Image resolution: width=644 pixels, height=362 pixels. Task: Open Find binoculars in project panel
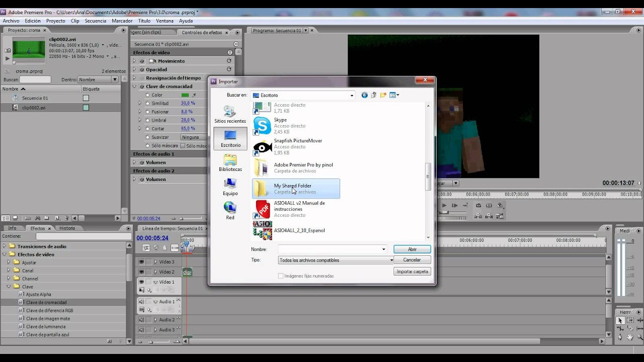click(x=38, y=218)
